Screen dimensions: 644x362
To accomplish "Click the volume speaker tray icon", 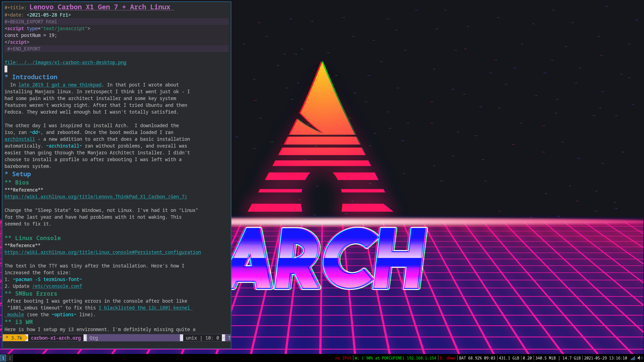I will [640, 358].
